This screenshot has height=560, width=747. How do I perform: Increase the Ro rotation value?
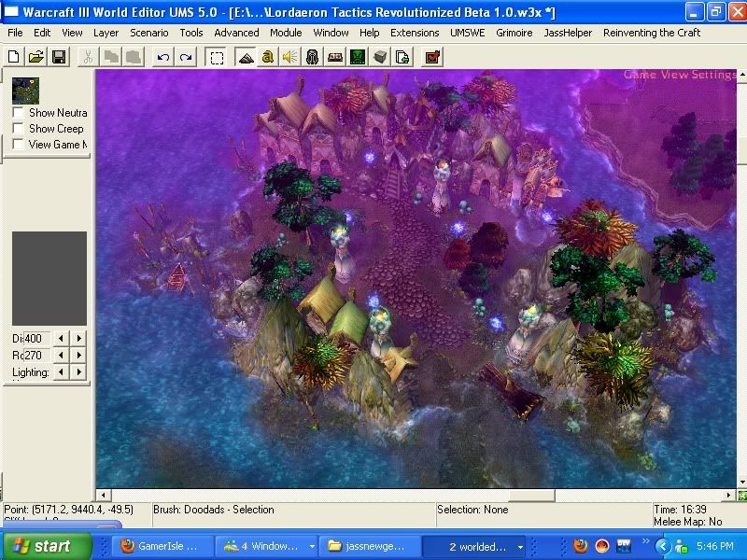(78, 356)
